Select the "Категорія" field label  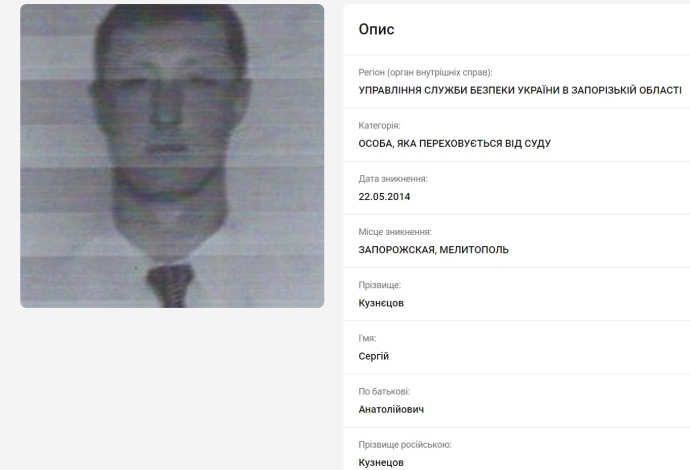click(379, 125)
